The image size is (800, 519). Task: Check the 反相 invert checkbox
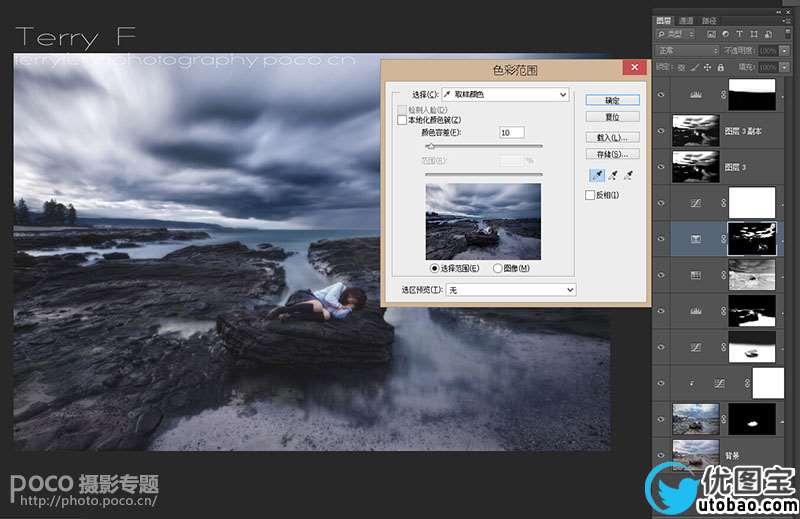click(x=590, y=195)
